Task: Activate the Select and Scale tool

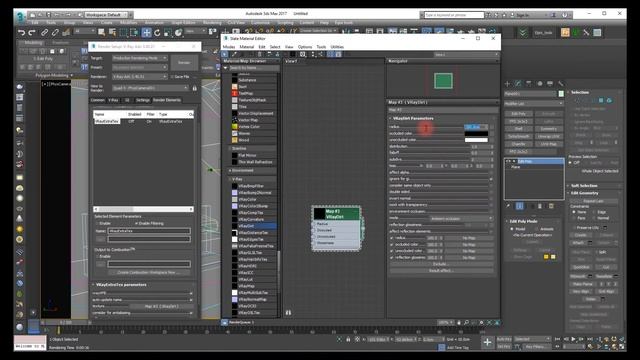Action: pos(168,32)
